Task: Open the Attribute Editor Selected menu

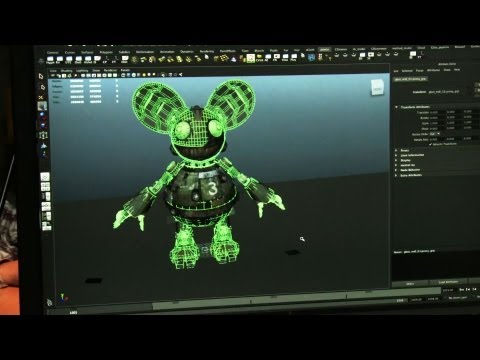Action: pyautogui.click(x=407, y=71)
